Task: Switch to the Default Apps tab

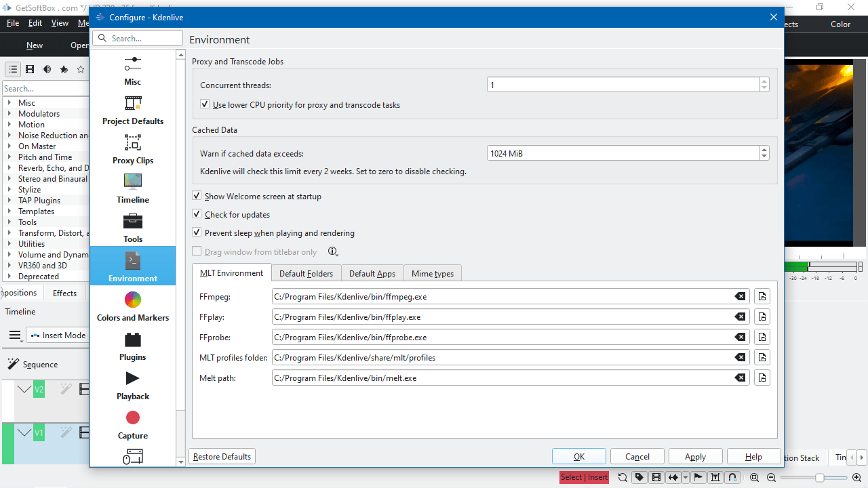Action: (372, 274)
